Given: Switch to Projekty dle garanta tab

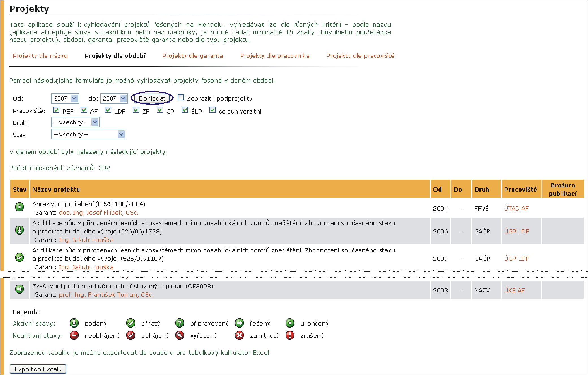Looking at the screenshot, I should coord(193,56).
